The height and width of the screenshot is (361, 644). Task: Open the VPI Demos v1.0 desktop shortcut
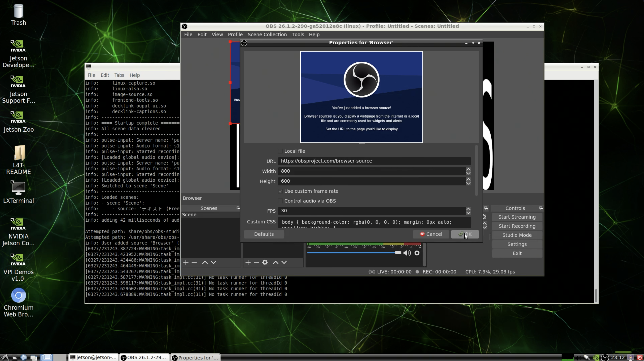[18, 268]
